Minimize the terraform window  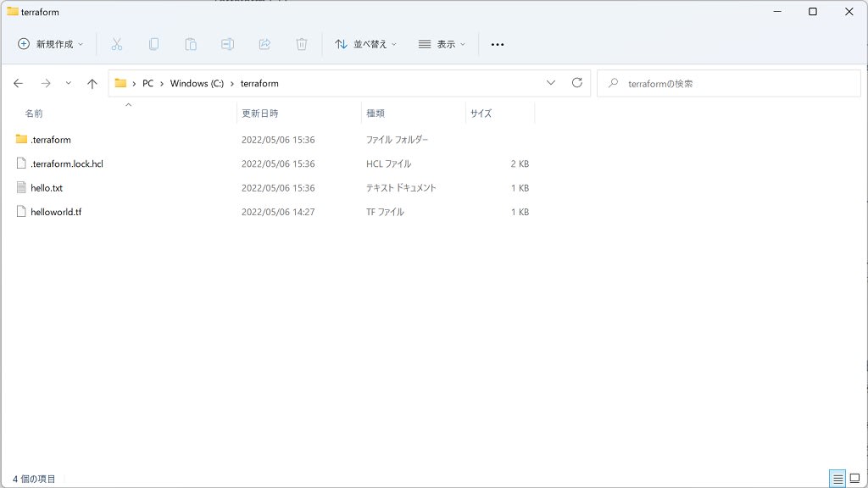click(x=777, y=12)
